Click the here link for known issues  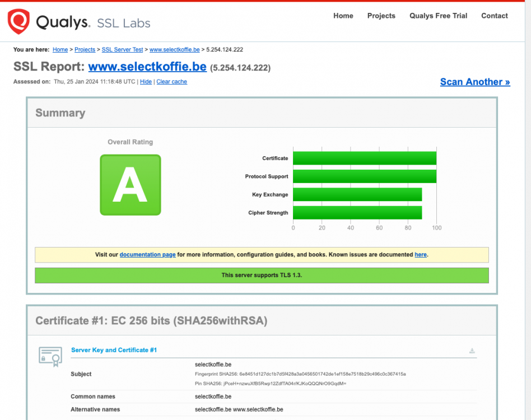[420, 254]
